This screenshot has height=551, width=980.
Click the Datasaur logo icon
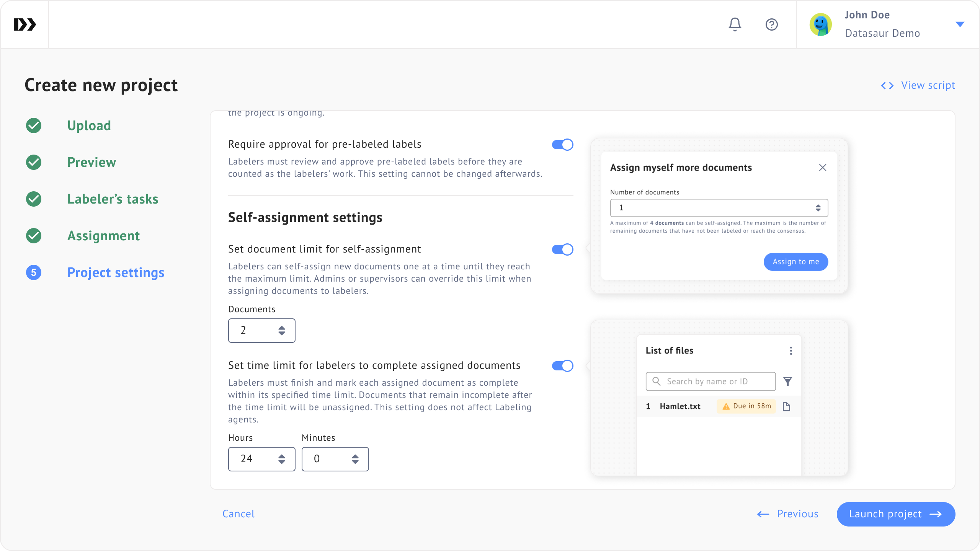25,24
